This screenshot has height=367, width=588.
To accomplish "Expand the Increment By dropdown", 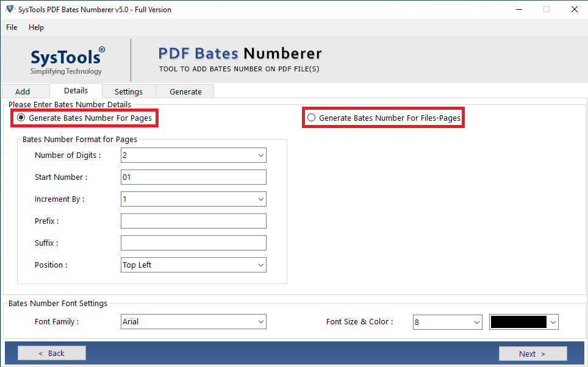I will coord(193,199).
